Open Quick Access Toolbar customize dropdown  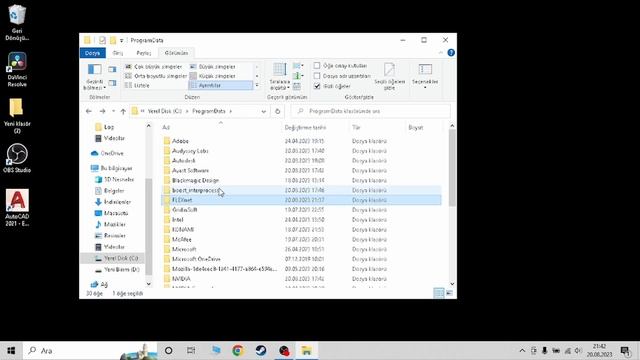[122, 40]
